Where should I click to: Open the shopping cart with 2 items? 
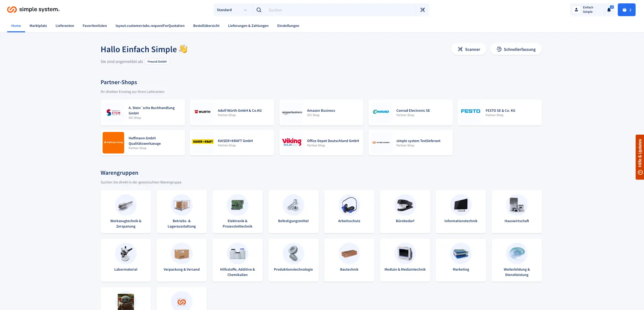(x=627, y=10)
